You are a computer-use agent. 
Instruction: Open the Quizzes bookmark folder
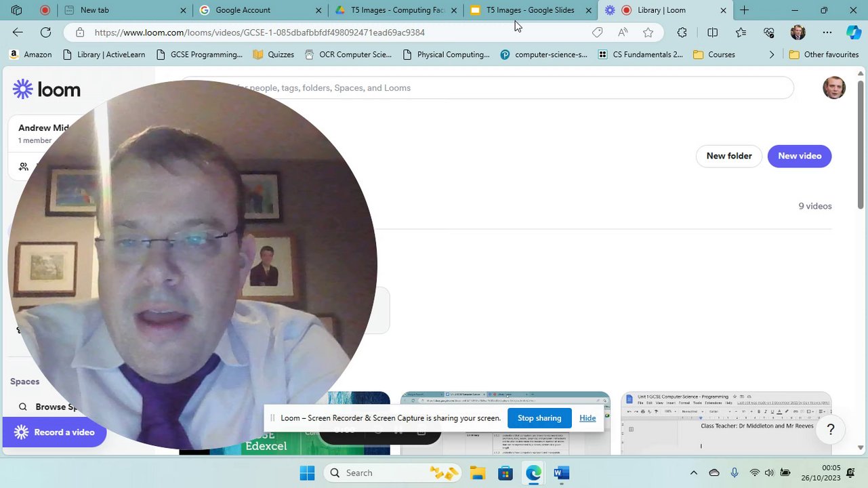[273, 54]
